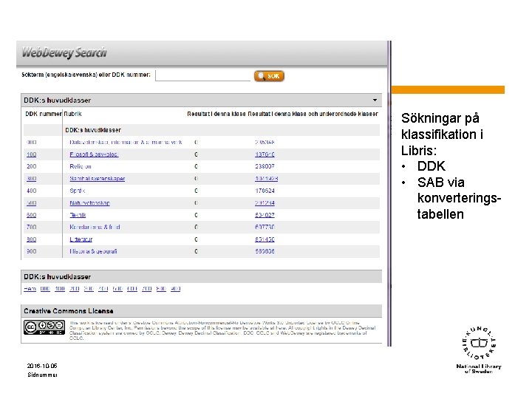The image size is (532, 399).
Task: Open subordinate-class result count for Konstarterna row
Action: click(265, 227)
